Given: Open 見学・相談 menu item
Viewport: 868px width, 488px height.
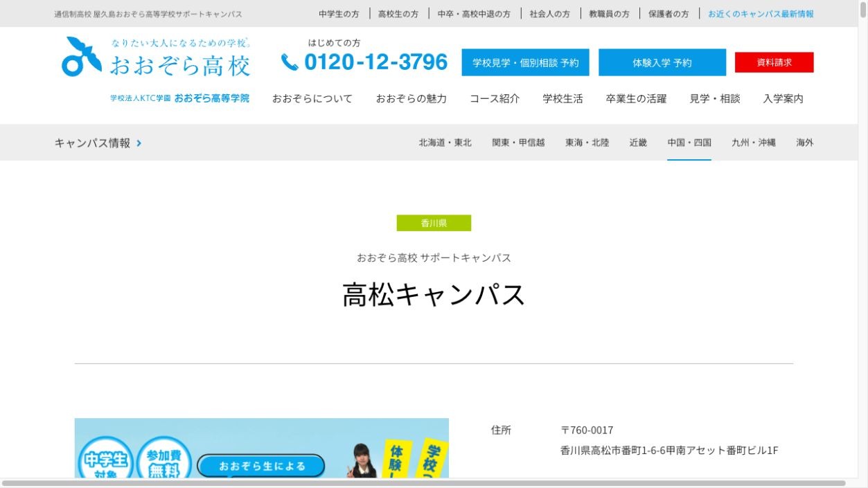Looking at the screenshot, I should [x=715, y=99].
